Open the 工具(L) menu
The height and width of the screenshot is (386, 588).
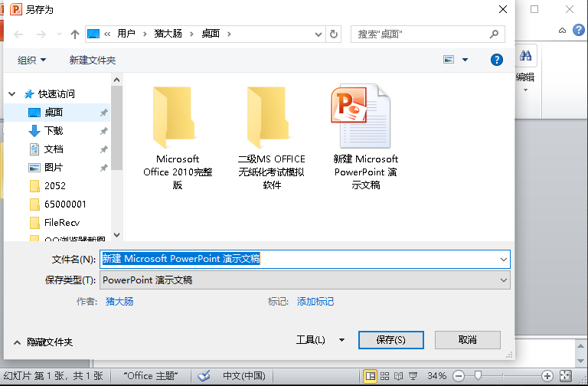point(320,340)
